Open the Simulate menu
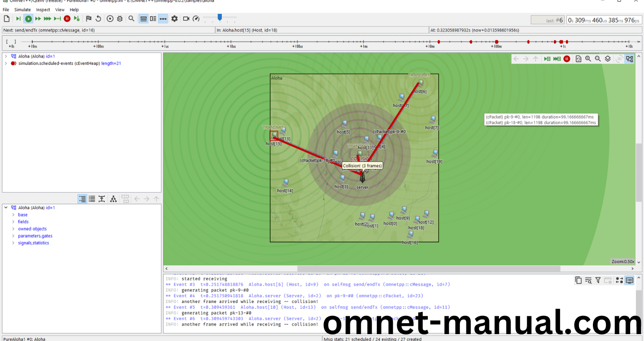This screenshot has width=644, height=341. tap(23, 10)
